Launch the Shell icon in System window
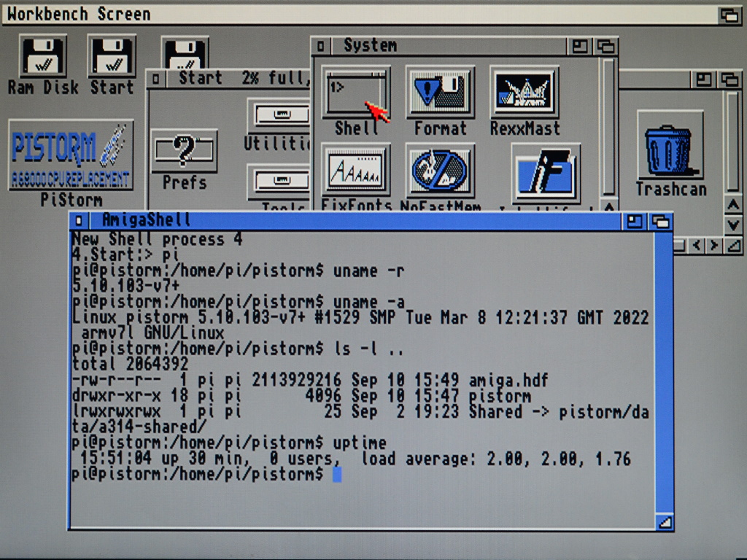The height and width of the screenshot is (560, 747). pyautogui.click(x=356, y=92)
